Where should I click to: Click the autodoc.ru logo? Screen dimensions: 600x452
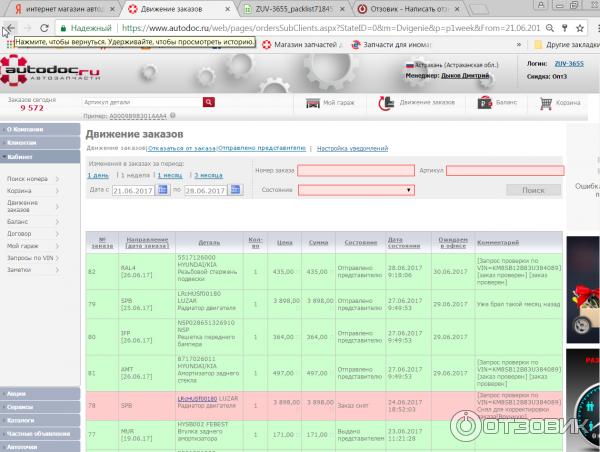tap(52, 71)
